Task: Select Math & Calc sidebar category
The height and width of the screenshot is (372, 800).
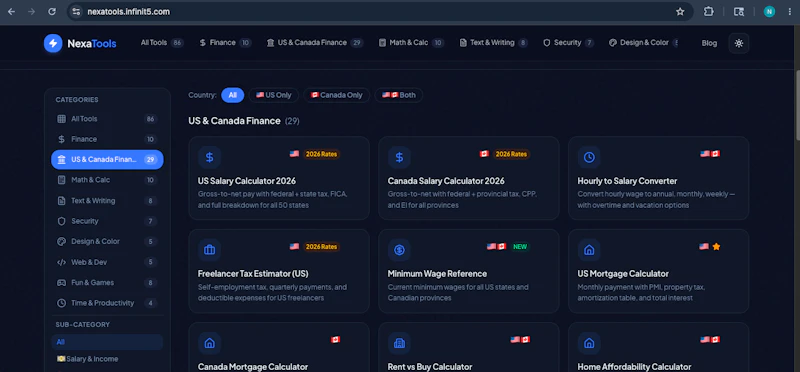Action: pos(107,180)
